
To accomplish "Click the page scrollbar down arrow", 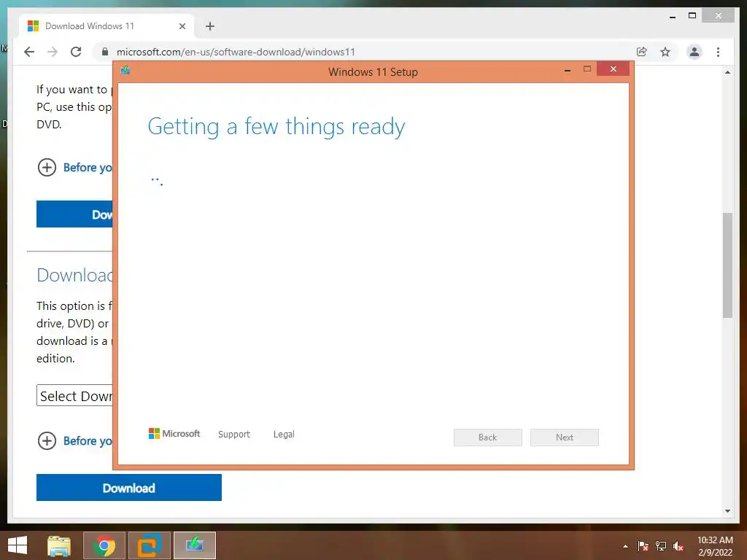I will click(727, 511).
